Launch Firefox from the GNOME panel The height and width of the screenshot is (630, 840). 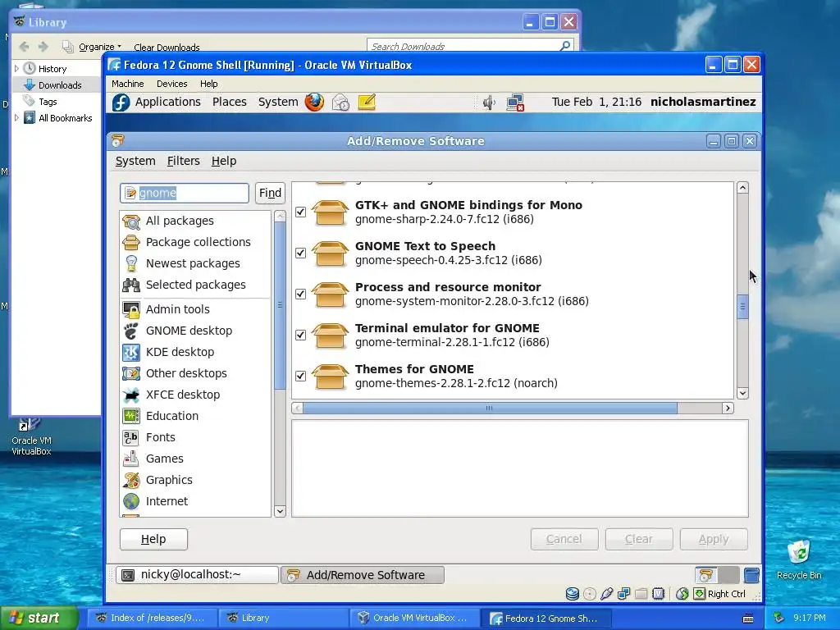coord(314,102)
